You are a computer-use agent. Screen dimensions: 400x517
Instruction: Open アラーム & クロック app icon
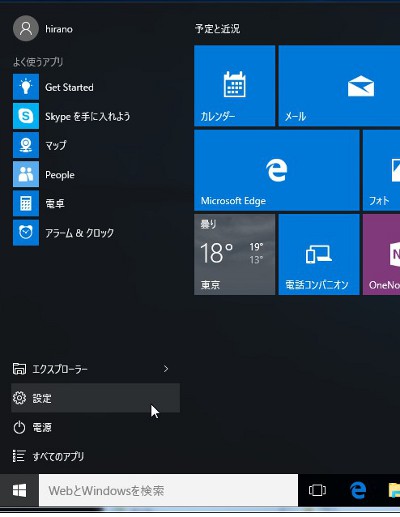pyautogui.click(x=26, y=232)
